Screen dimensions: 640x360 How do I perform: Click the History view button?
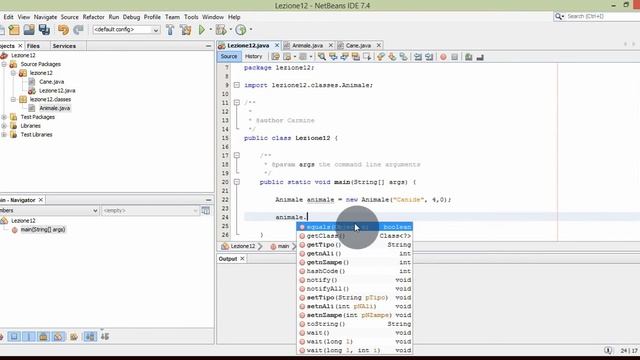(x=253, y=56)
